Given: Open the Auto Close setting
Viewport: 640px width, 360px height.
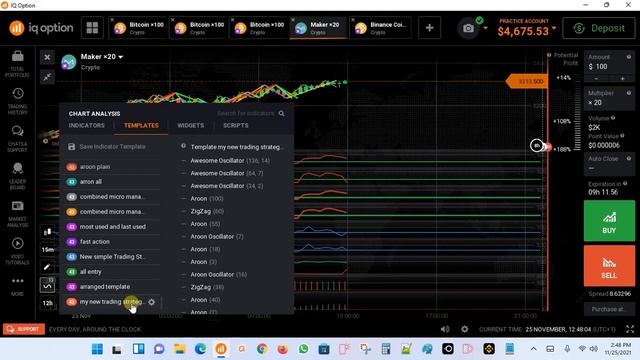Looking at the screenshot, I should point(609,163).
